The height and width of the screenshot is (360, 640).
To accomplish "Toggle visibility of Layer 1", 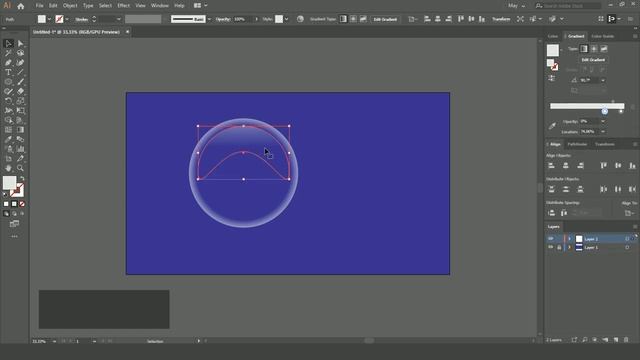I will click(x=551, y=247).
